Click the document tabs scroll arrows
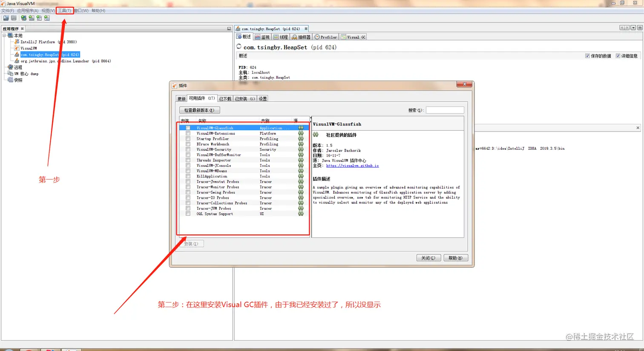Screen dimensions: 644x351 tap(624, 28)
